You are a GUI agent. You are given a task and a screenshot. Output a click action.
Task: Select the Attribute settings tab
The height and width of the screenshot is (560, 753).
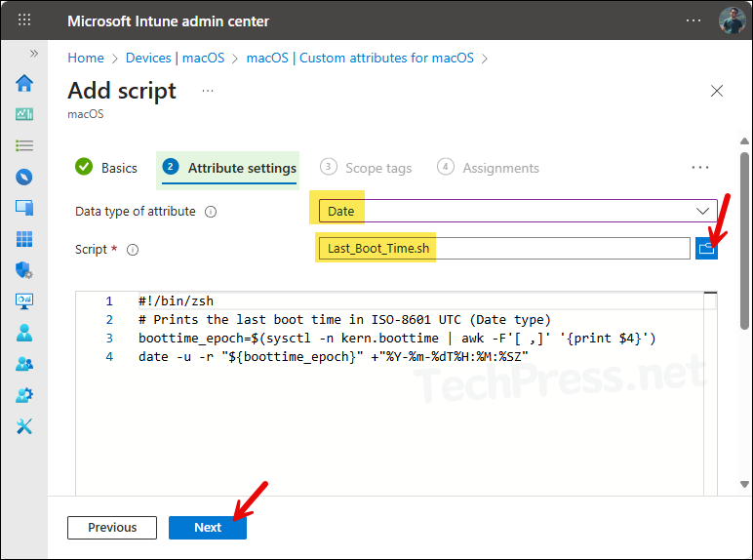point(229,168)
